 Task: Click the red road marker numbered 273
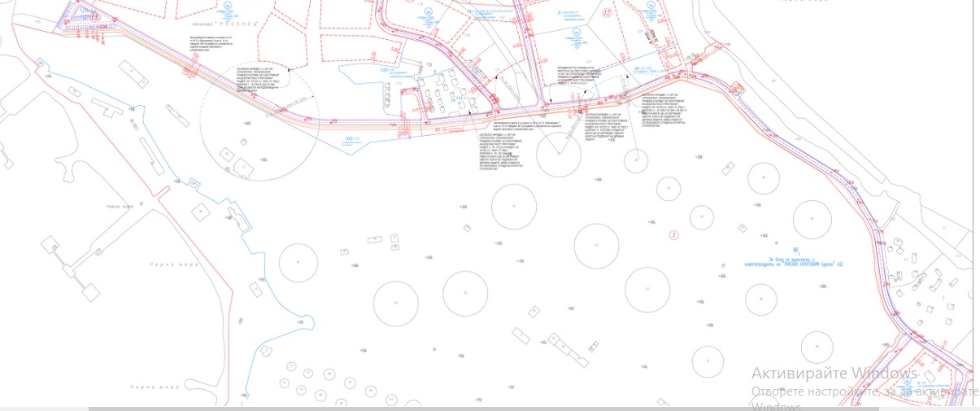pyautogui.click(x=309, y=119)
